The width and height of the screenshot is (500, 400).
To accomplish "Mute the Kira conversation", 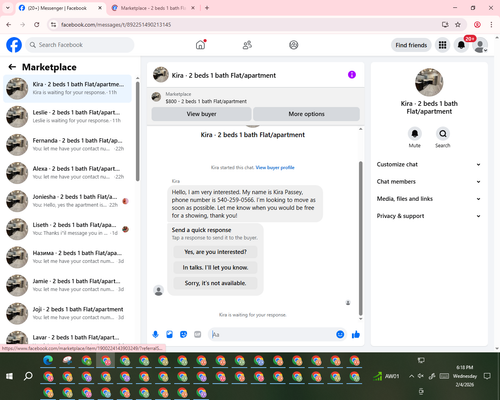I will (x=415, y=134).
